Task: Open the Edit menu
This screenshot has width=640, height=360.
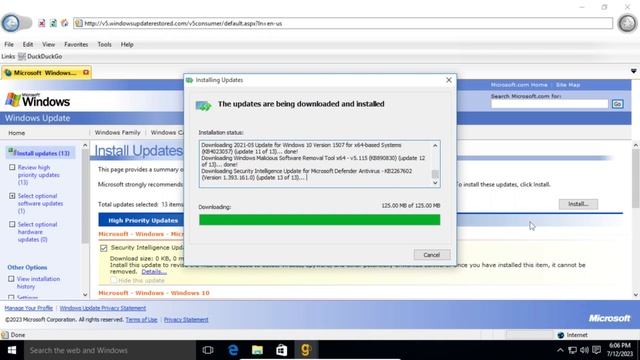Action: point(28,44)
